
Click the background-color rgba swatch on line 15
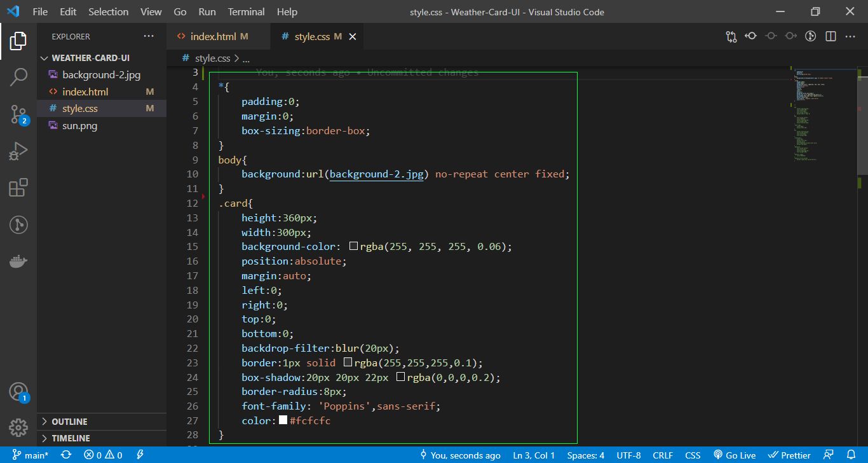coord(353,246)
